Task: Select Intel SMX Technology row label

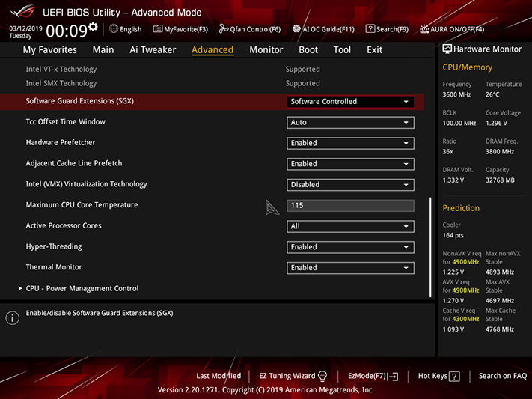Action: click(61, 83)
